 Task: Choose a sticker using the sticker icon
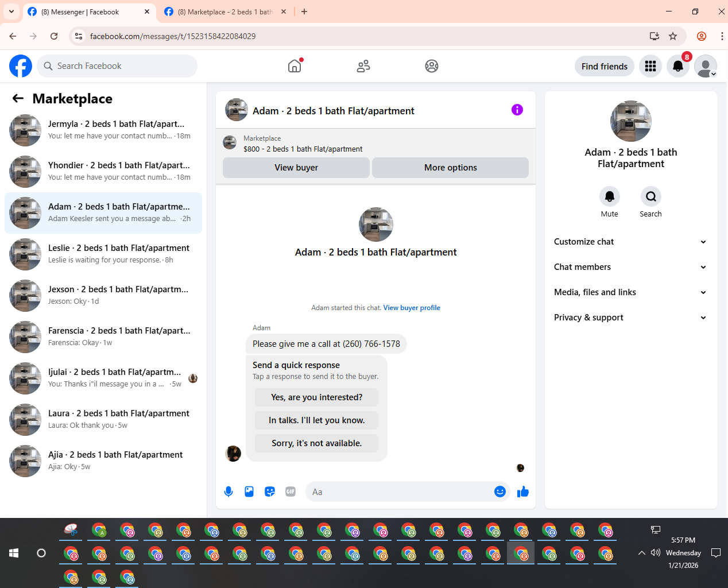[270, 492]
